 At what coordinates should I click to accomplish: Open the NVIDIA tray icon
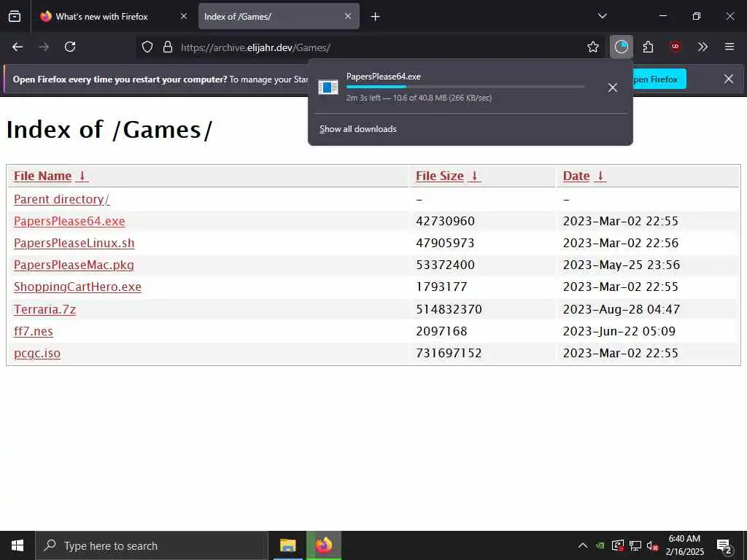[600, 545]
